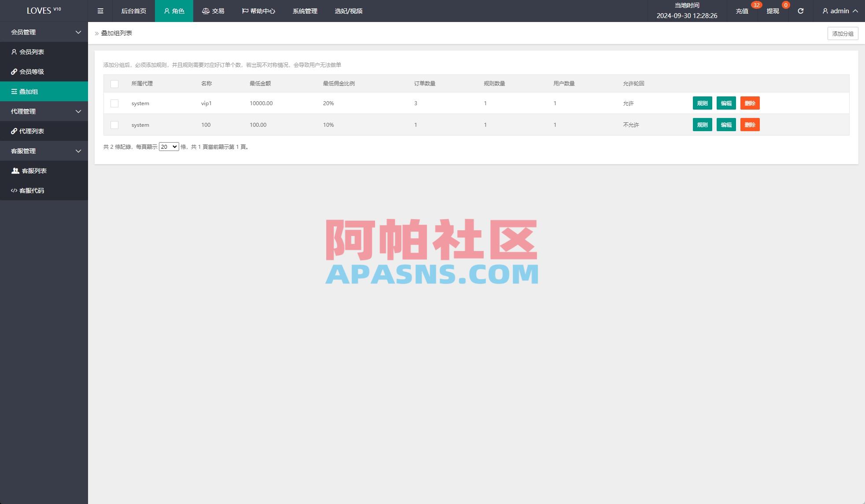The image size is (865, 504).
Task: Check the checkbox on the 100 row
Action: [115, 125]
